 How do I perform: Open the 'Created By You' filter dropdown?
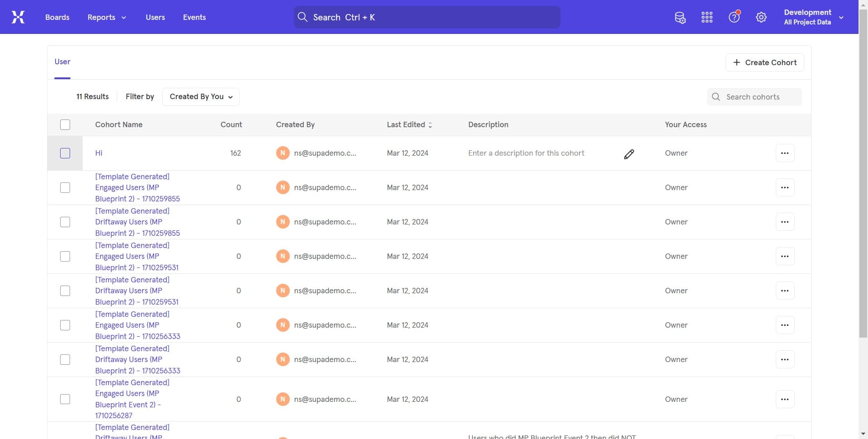click(x=201, y=96)
